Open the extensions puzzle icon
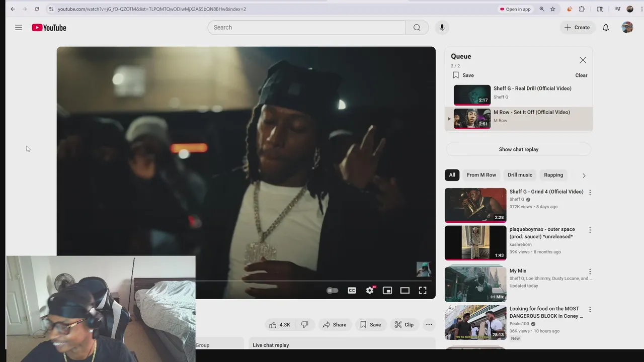The image size is (644, 362). [x=582, y=9]
